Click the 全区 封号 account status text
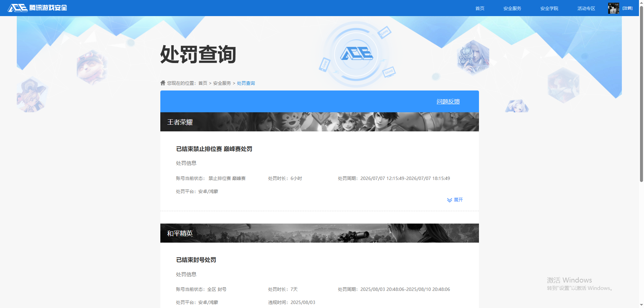 [x=217, y=289]
